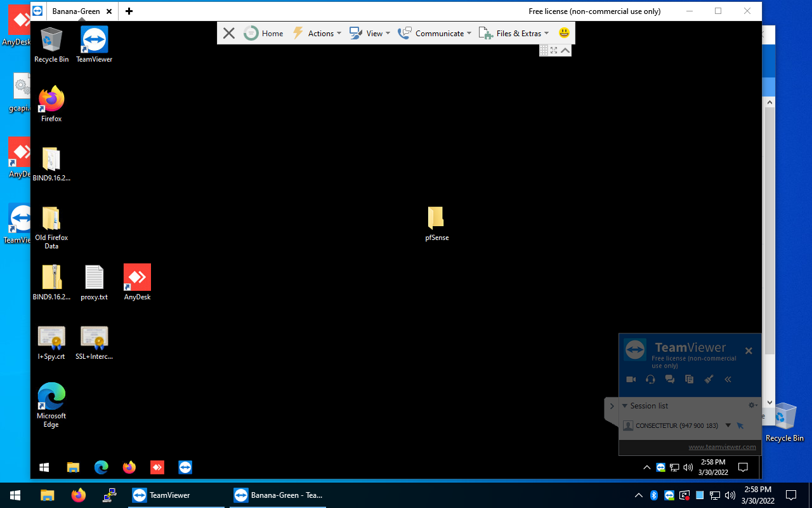Open the remote volume control
Image resolution: width=812 pixels, height=508 pixels.
[688, 467]
